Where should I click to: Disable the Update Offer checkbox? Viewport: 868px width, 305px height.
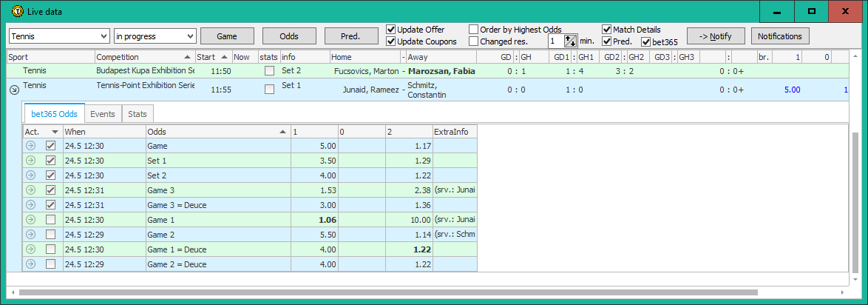click(x=392, y=30)
